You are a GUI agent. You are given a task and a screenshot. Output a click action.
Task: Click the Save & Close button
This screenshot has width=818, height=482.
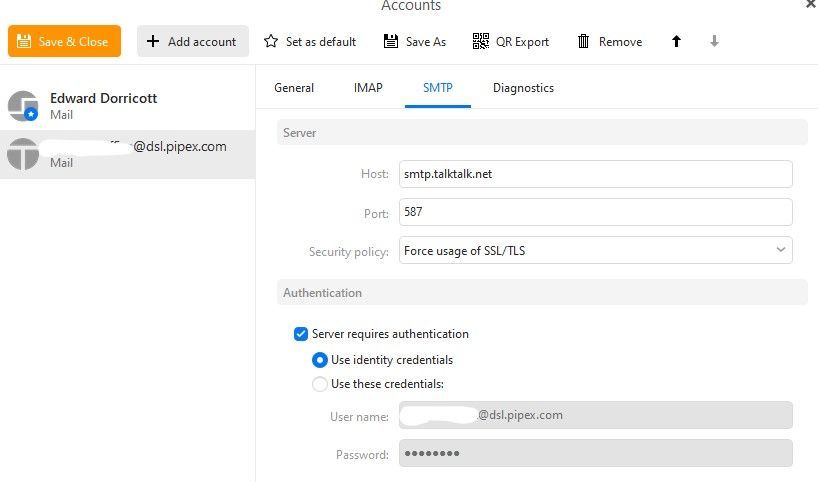point(64,41)
